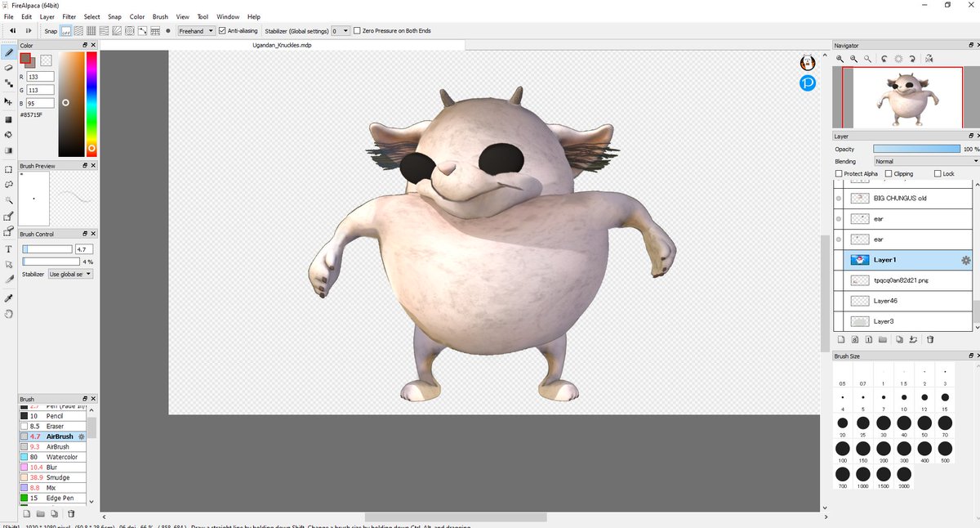Enable the circle snap icon

click(x=129, y=31)
